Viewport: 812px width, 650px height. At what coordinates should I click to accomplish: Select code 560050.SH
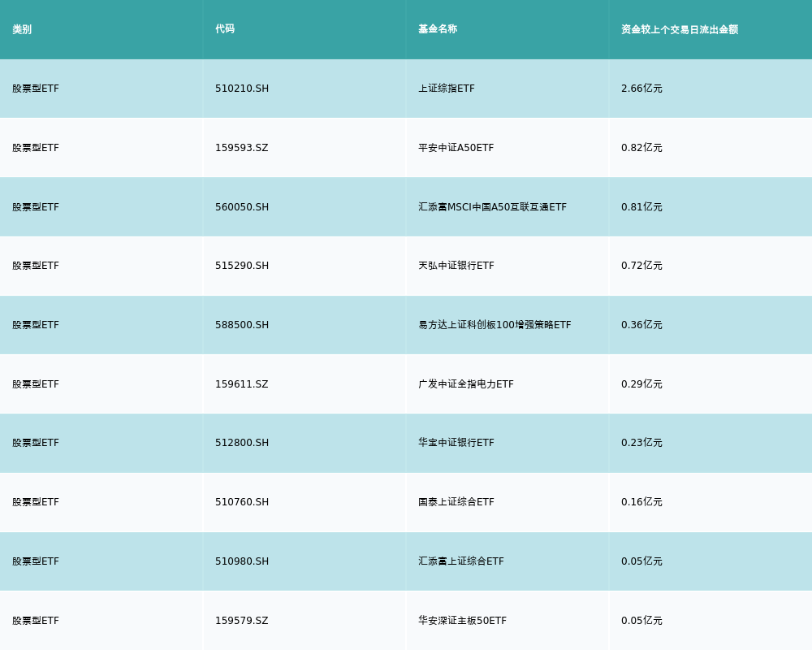[x=242, y=207]
